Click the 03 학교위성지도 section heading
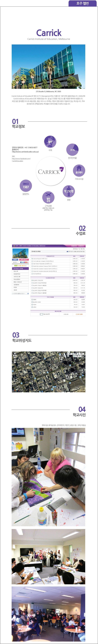This screenshot has width=98, height=644. point(22,337)
